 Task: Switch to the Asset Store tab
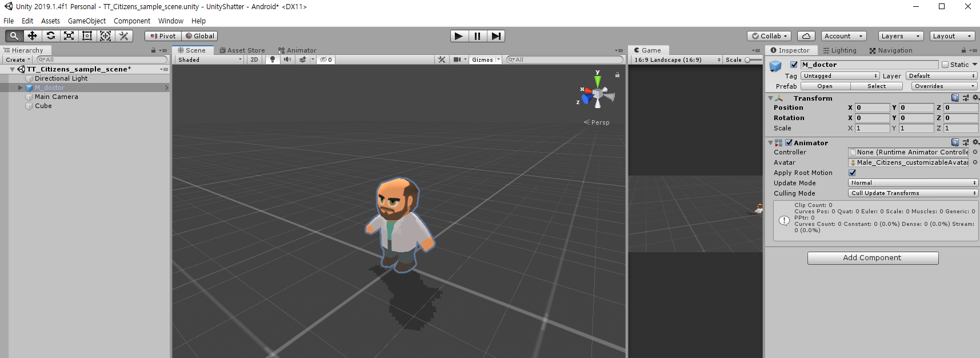242,50
